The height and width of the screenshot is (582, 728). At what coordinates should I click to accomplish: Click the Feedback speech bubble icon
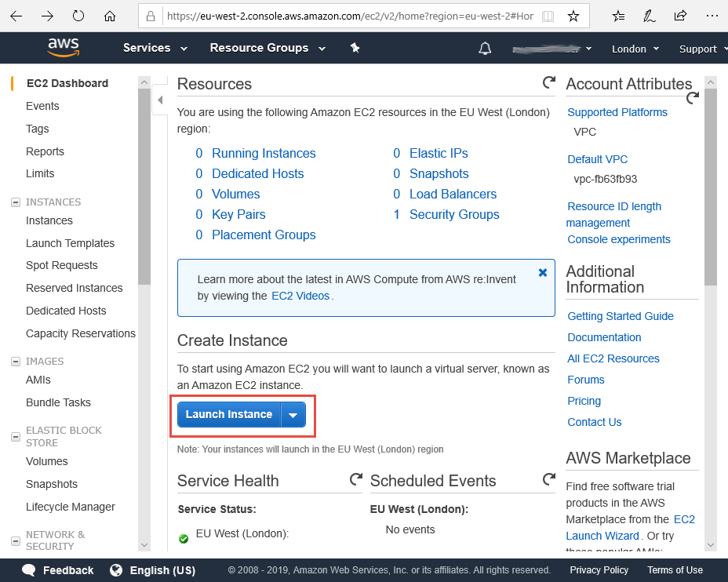pyautogui.click(x=29, y=570)
